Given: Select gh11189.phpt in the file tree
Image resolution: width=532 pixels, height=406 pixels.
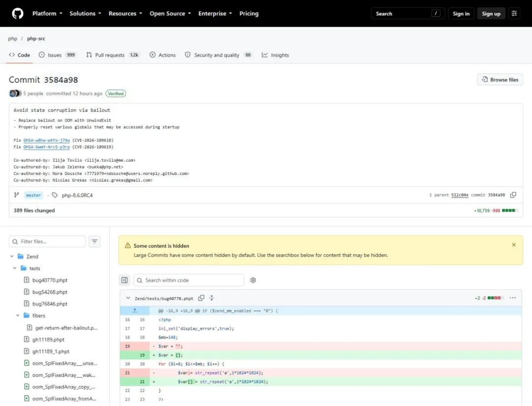Looking at the screenshot, I should (48, 339).
